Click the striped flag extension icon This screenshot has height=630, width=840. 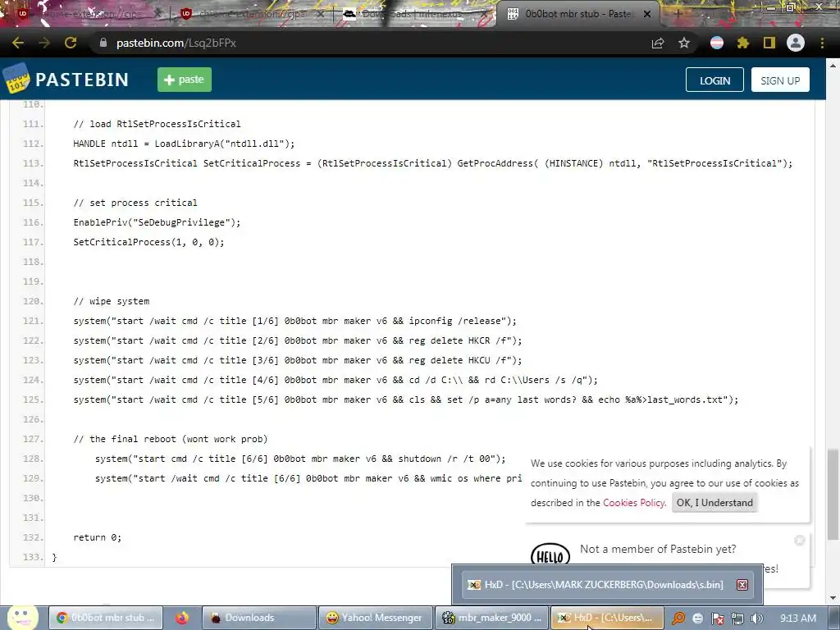tap(717, 43)
